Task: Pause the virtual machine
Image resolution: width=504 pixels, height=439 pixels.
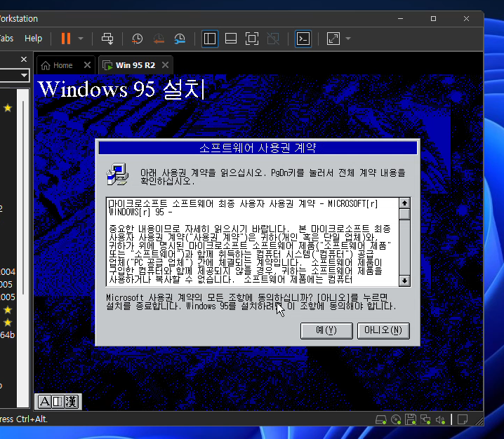Action: pos(66,39)
